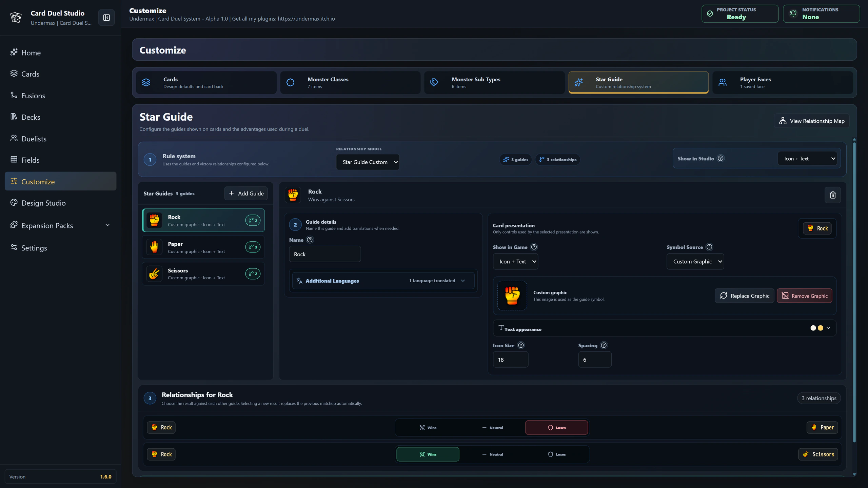
Task: Set Rock vs Scissors to Neutral
Action: click(492, 454)
